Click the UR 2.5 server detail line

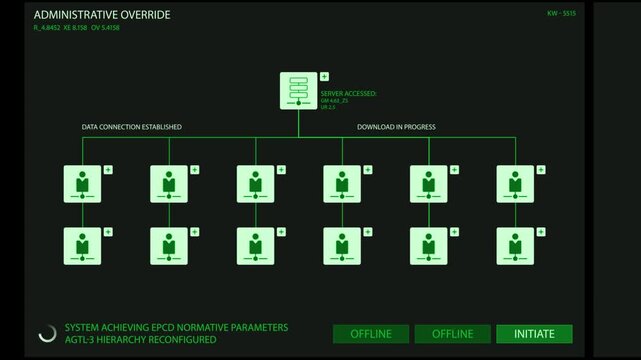pyautogui.click(x=328, y=107)
